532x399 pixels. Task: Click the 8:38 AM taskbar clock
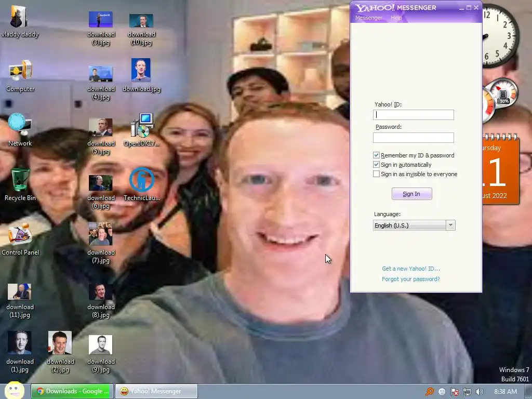[505, 392]
